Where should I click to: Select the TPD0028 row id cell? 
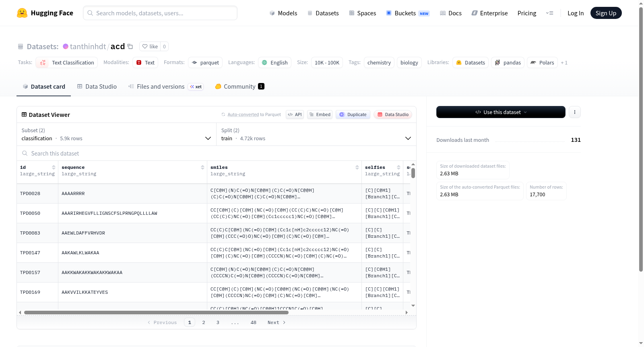37,193
